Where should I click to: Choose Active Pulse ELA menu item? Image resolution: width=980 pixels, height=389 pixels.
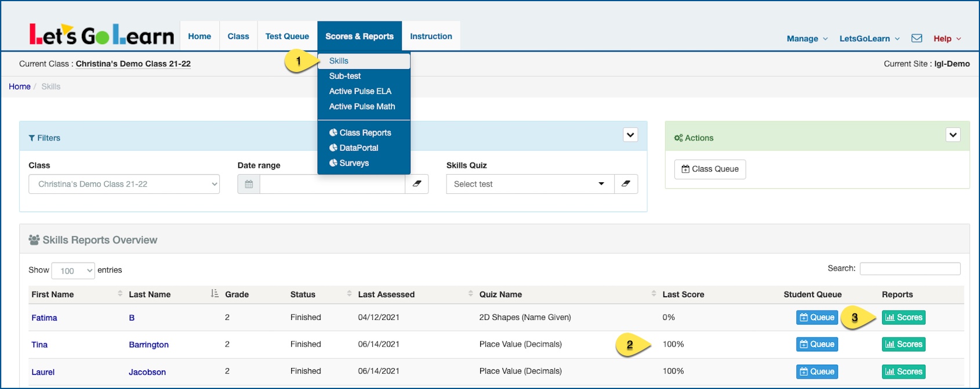(x=364, y=91)
